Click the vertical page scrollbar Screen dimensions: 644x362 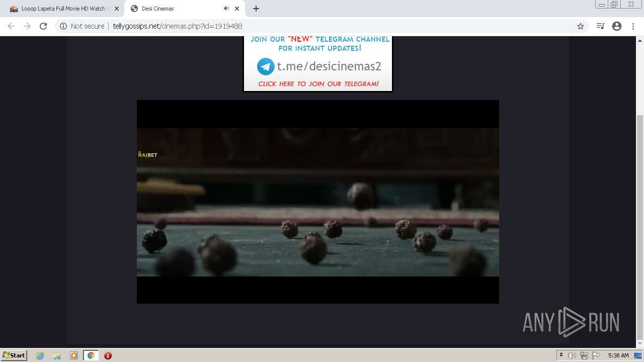point(640,226)
